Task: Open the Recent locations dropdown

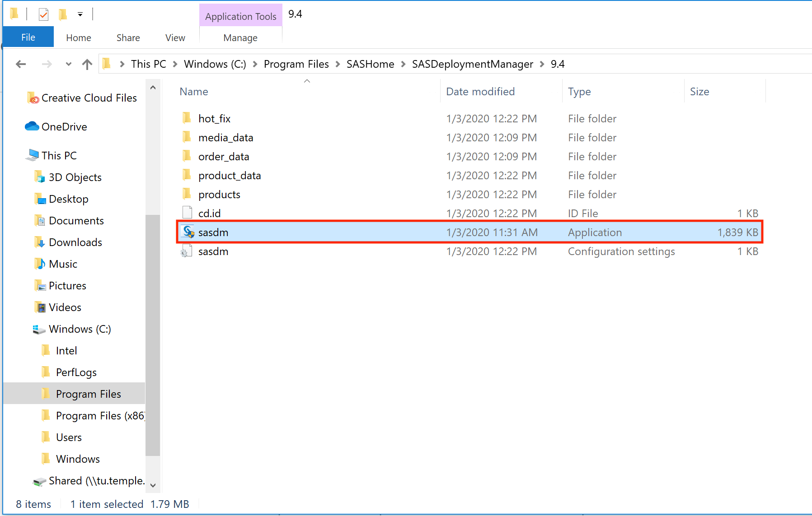Action: coord(69,64)
